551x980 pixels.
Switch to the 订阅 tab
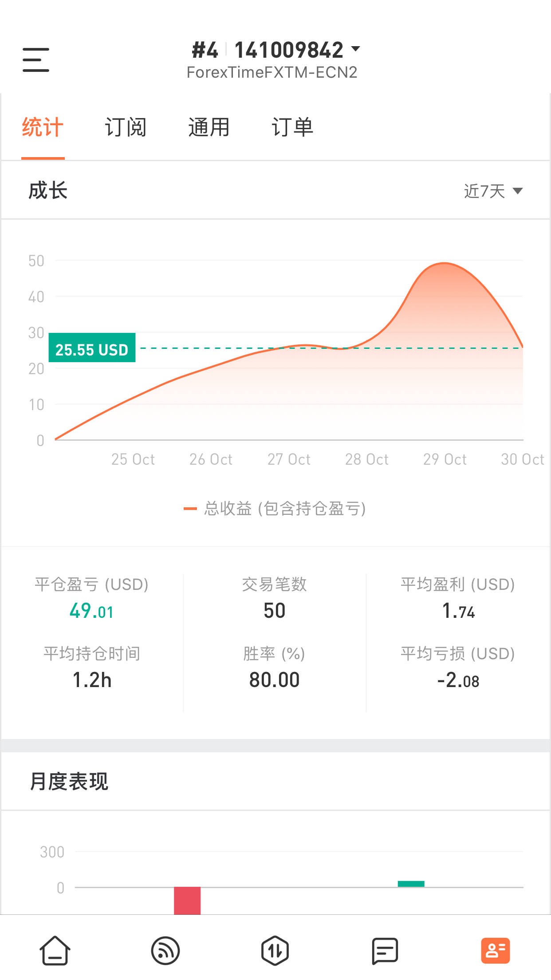(x=126, y=127)
